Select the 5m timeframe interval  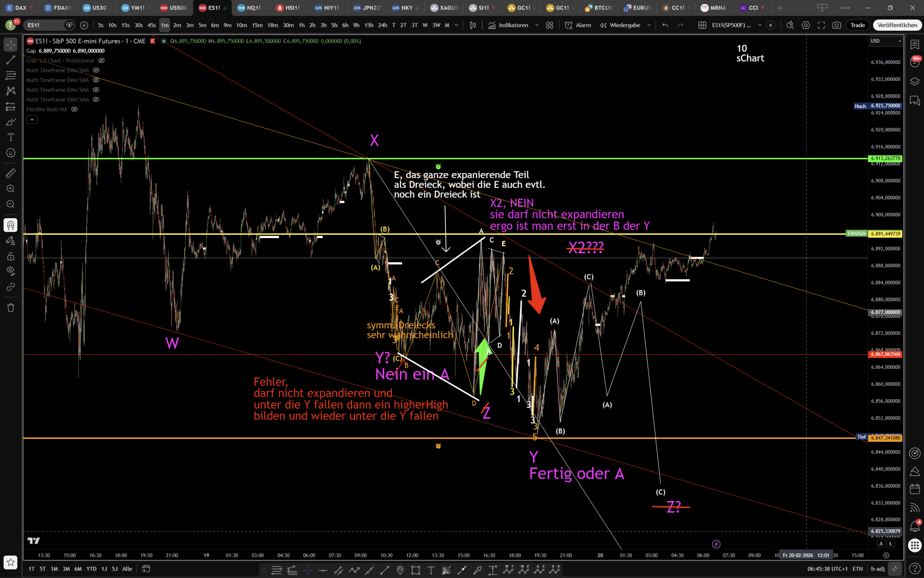(202, 25)
